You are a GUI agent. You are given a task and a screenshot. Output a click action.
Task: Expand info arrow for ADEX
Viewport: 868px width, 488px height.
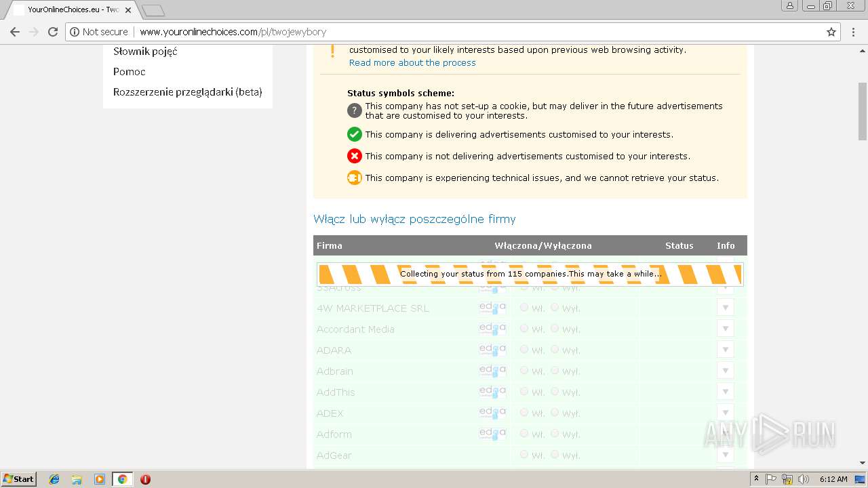[726, 413]
